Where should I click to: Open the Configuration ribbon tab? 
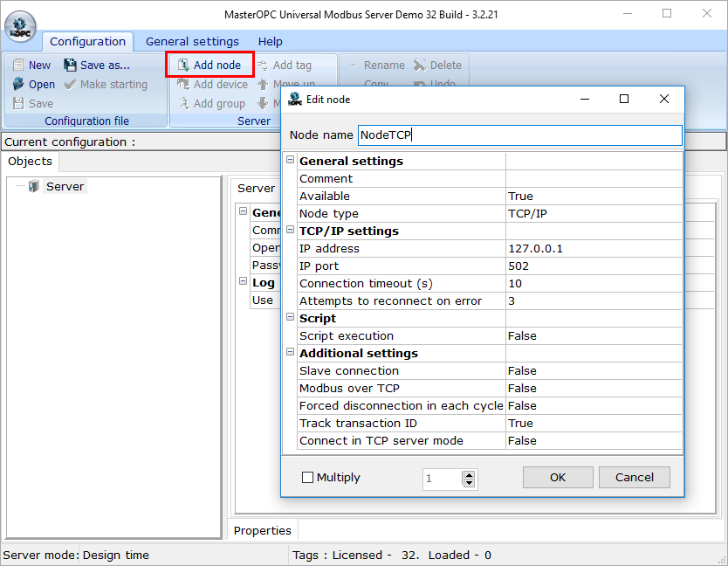(88, 41)
